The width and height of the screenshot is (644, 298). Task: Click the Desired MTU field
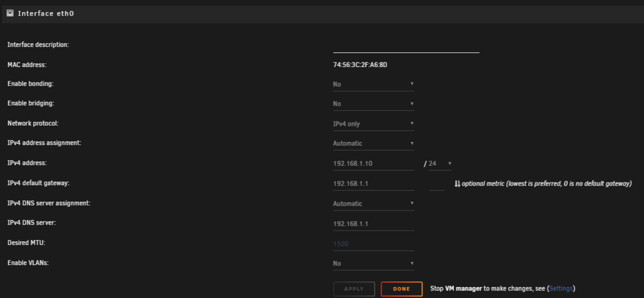pyautogui.click(x=374, y=244)
